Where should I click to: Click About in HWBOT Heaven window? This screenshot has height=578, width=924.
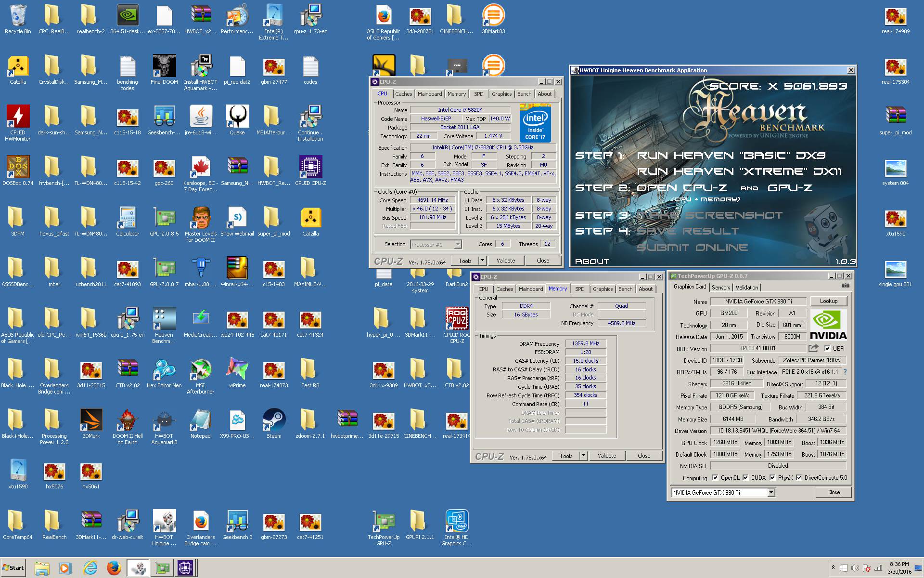[x=592, y=262]
